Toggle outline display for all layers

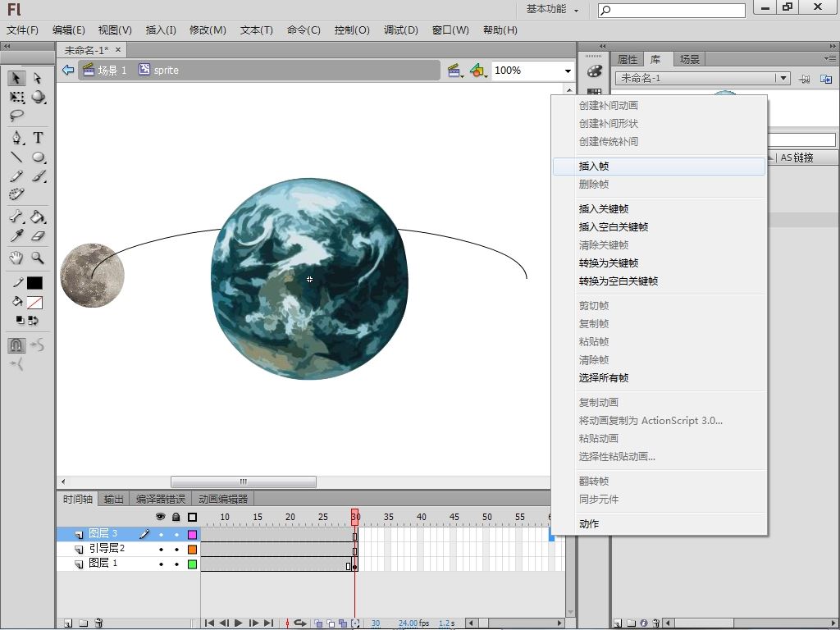(x=192, y=517)
